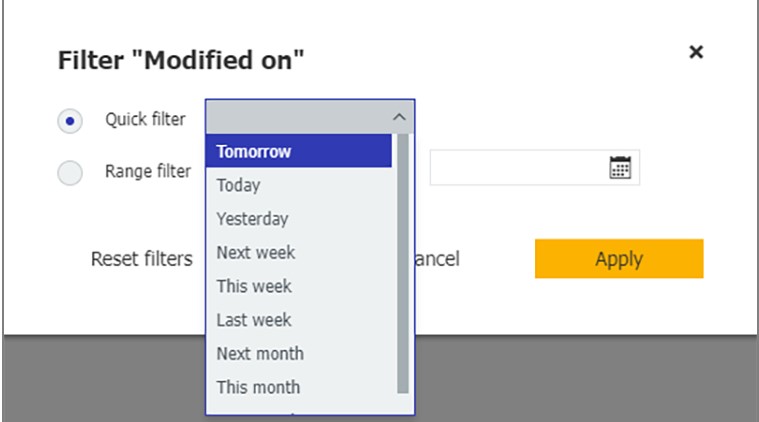Click the dropdown list vertical scrollbar
Image resolution: width=759 pixels, height=422 pixels.
(x=403, y=263)
